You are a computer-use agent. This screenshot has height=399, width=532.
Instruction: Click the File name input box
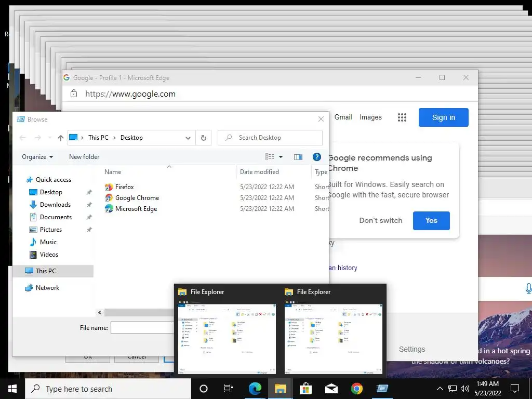point(142,328)
